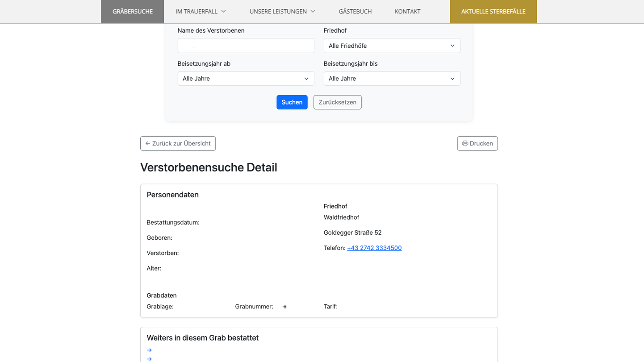Switch to the GÄSTEBUCH tab
644x362 pixels.
tap(355, 11)
